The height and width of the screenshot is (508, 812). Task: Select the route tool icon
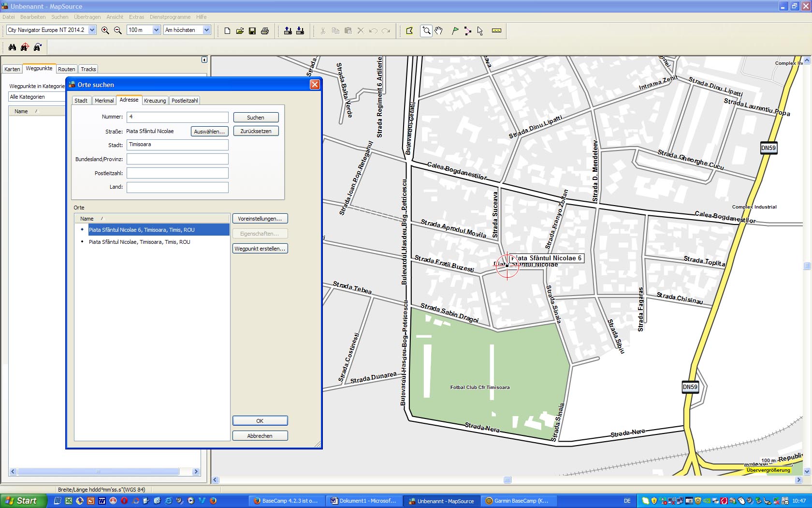click(467, 30)
